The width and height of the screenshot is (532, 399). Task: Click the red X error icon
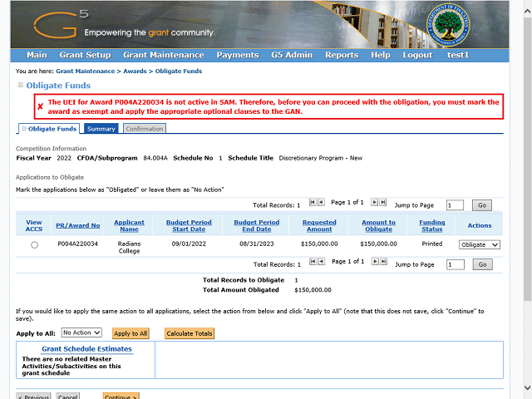pyautogui.click(x=41, y=106)
